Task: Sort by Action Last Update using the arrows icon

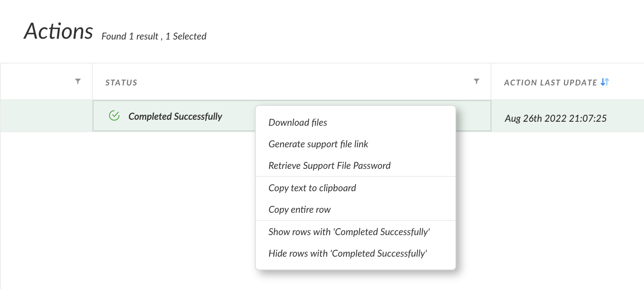Action: 604,82
